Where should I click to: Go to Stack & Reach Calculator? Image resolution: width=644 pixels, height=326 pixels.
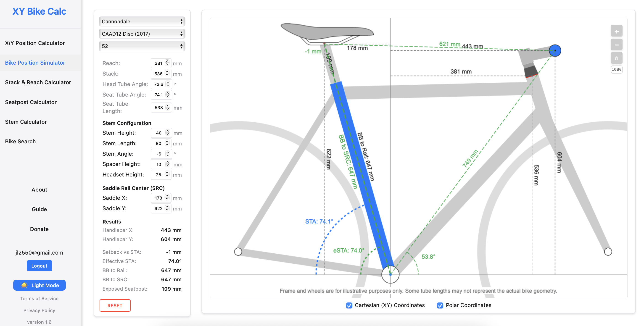38,82
